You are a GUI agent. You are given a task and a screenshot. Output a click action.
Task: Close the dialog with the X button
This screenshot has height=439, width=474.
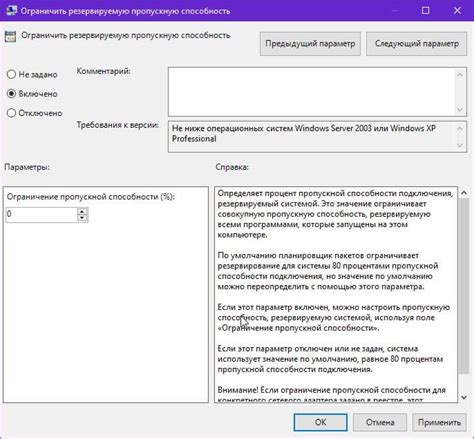pos(457,10)
